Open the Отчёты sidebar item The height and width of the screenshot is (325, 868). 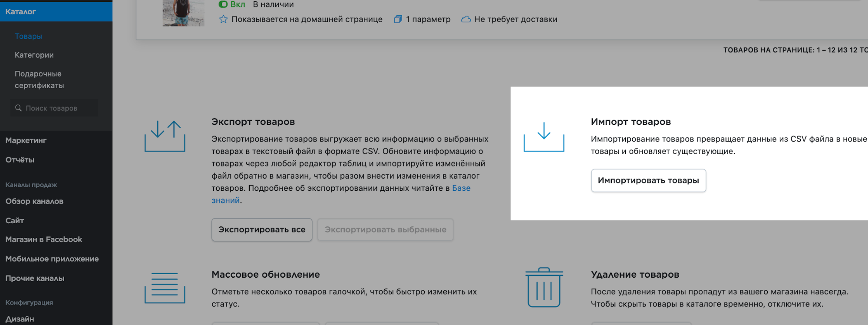20,160
